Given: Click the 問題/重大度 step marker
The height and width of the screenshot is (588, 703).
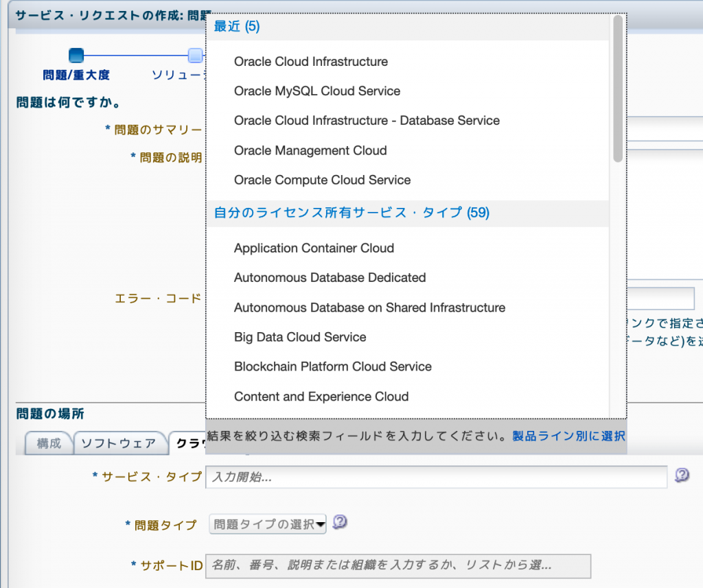Looking at the screenshot, I should pos(76,56).
